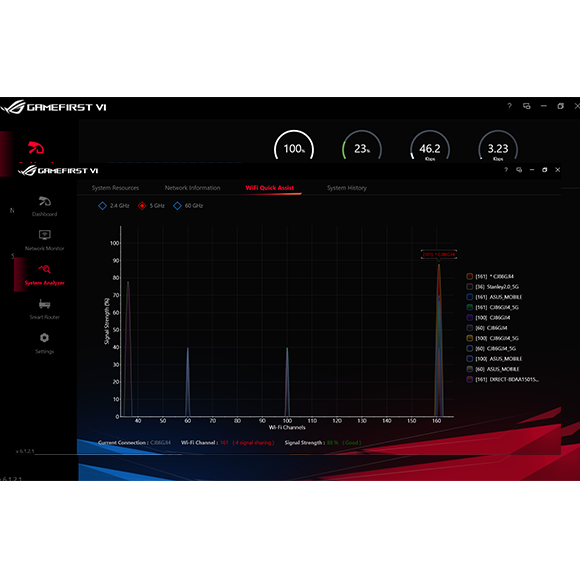
Task: Open the System History tab
Action: (x=347, y=188)
